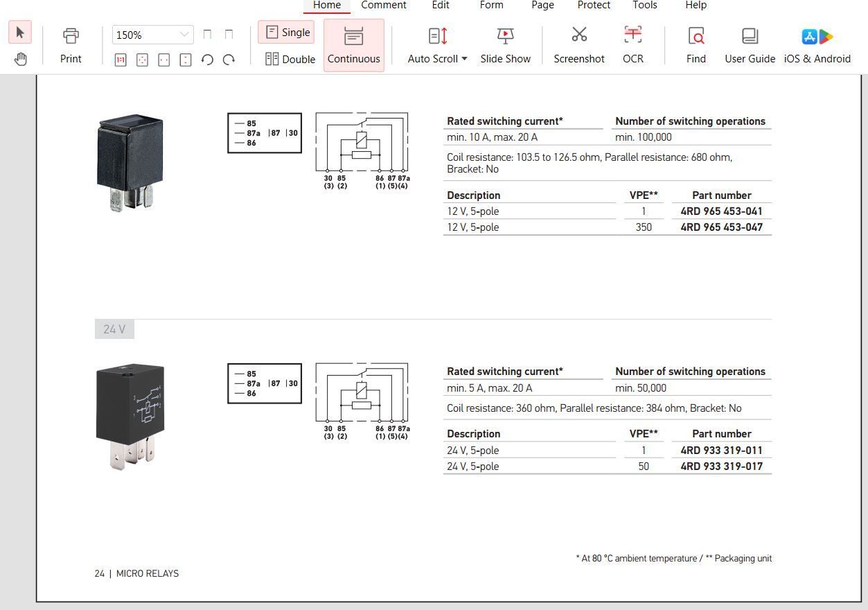Open the Comment tab

383,6
